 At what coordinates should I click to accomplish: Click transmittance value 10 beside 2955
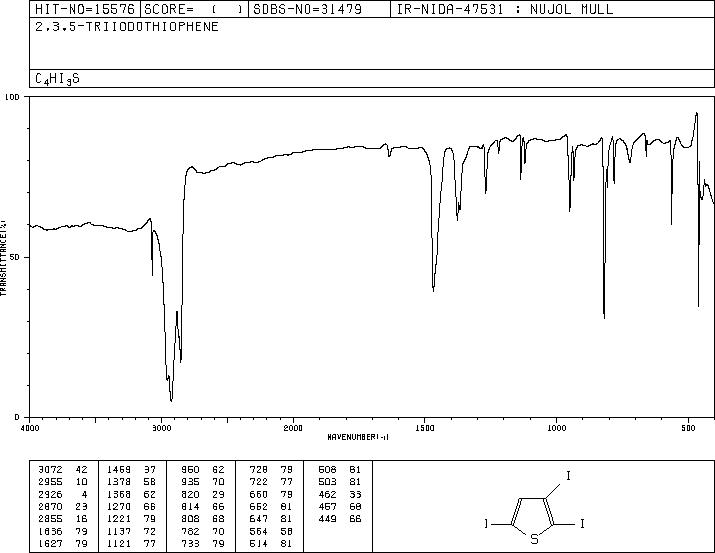(81, 482)
